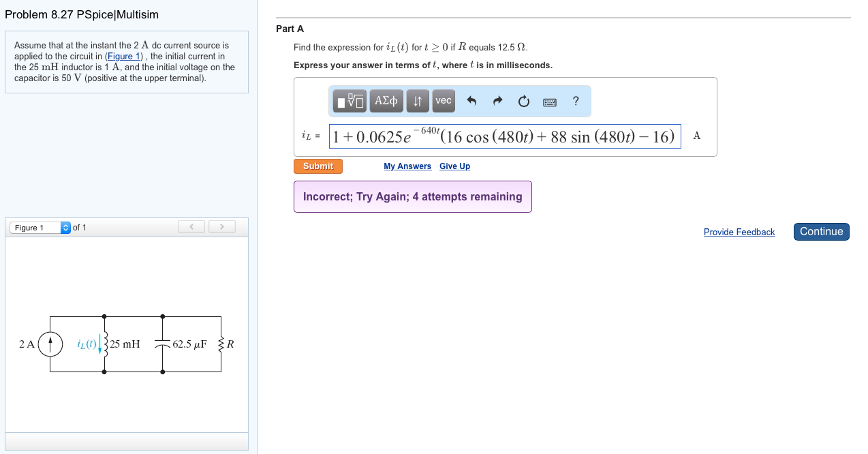
Task: Open the Greek symbols ΑΣφ palette
Action: (x=386, y=101)
